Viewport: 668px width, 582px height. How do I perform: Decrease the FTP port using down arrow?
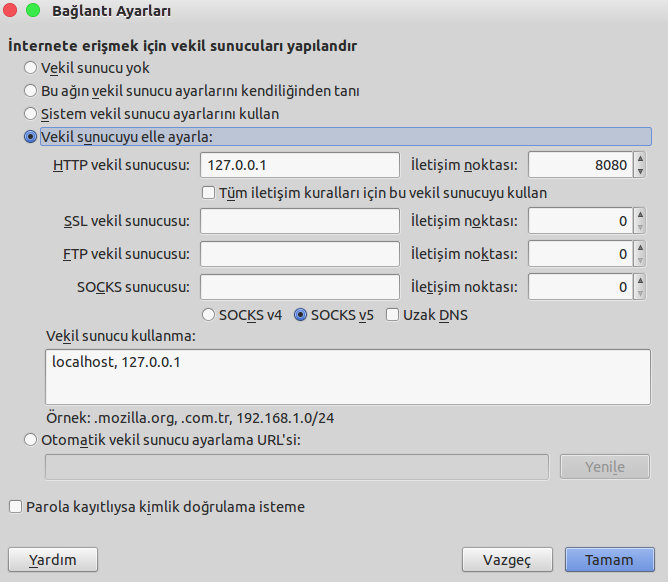click(x=640, y=260)
